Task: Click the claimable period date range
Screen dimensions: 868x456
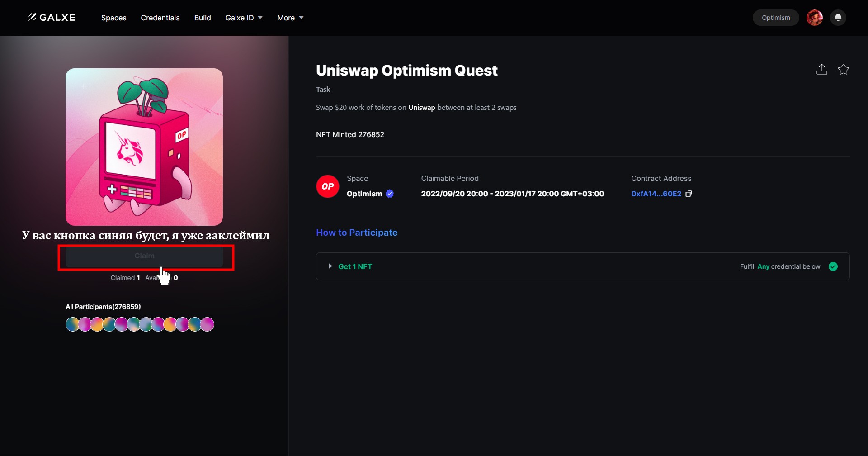Action: tap(513, 194)
